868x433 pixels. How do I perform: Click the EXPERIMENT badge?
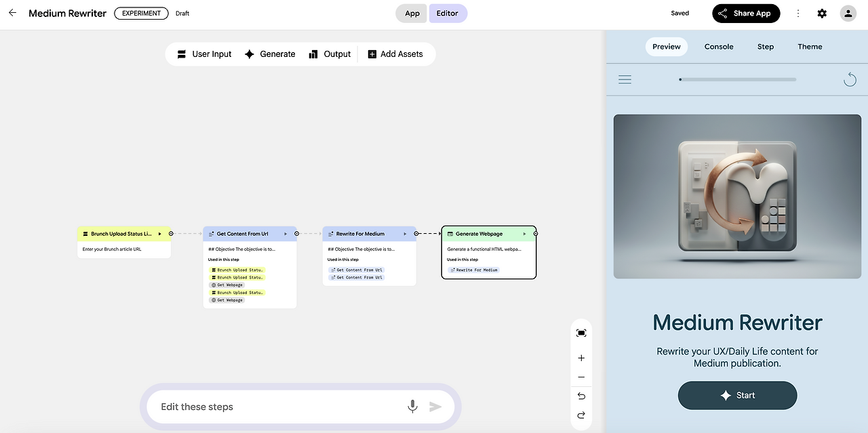point(142,14)
